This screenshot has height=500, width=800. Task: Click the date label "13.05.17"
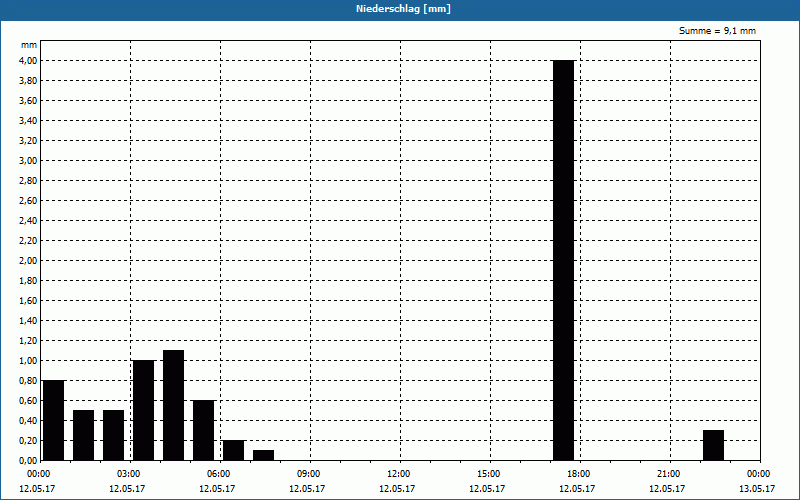tap(757, 489)
